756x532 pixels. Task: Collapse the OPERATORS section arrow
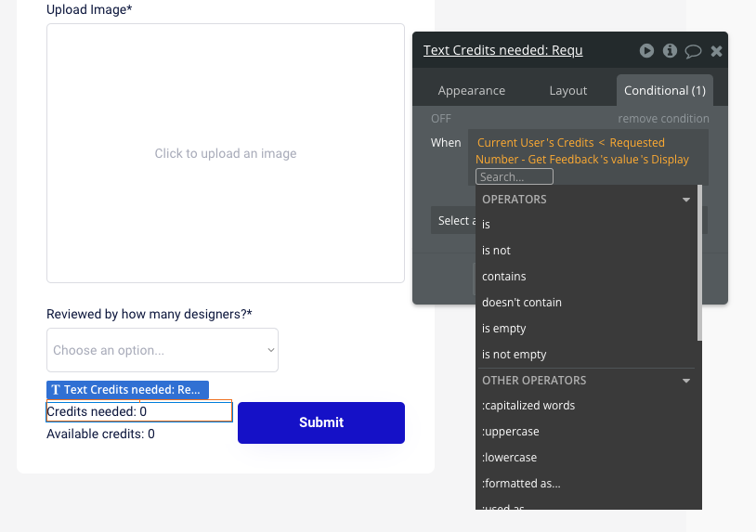[x=686, y=200]
